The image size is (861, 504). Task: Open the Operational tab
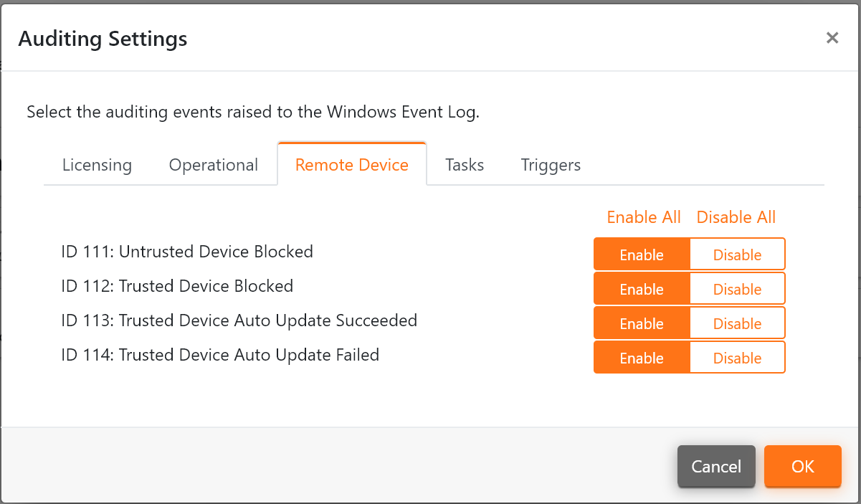[x=213, y=165]
